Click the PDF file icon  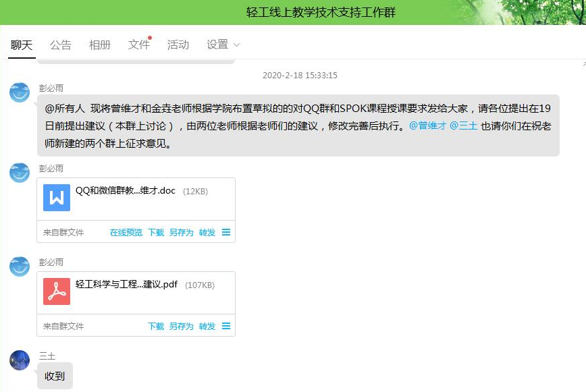[x=57, y=291]
